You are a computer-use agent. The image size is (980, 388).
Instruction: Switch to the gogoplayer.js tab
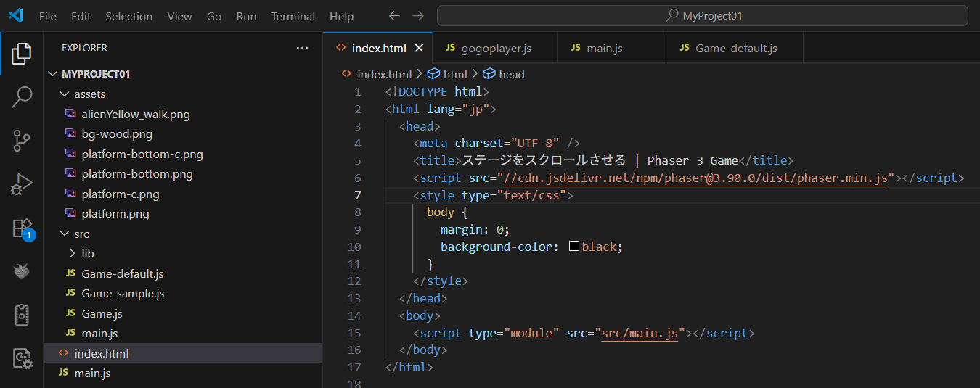(x=494, y=49)
